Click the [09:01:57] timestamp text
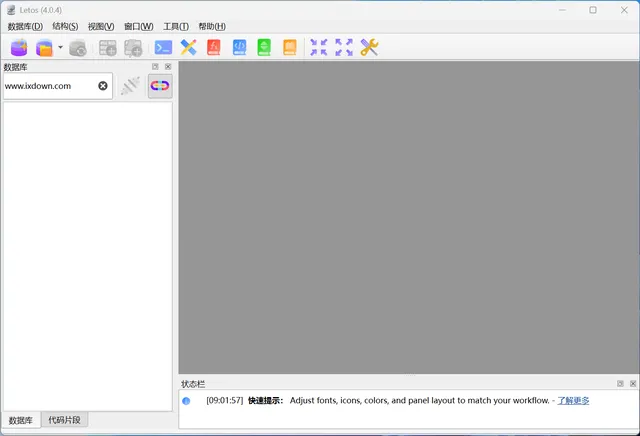The height and width of the screenshot is (436, 640). click(224, 400)
